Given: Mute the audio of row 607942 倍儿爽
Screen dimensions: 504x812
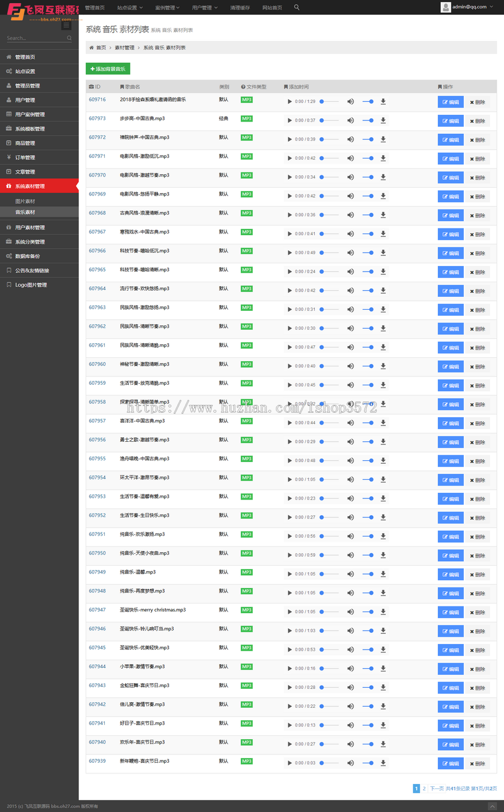Looking at the screenshot, I should [x=351, y=707].
